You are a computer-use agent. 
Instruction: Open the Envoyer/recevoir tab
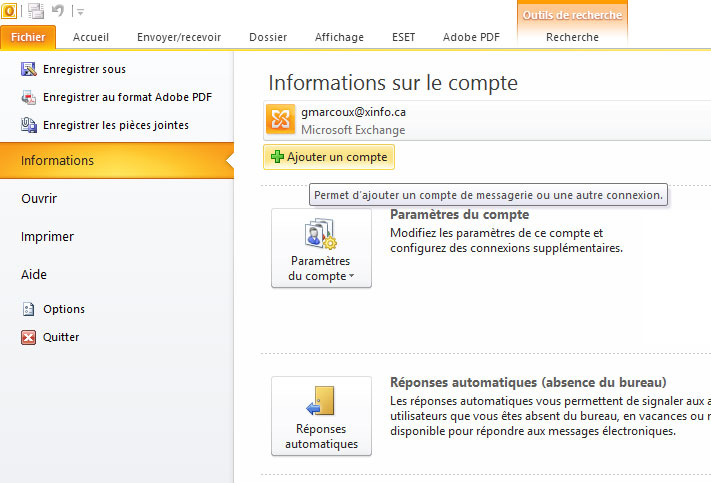click(x=179, y=37)
